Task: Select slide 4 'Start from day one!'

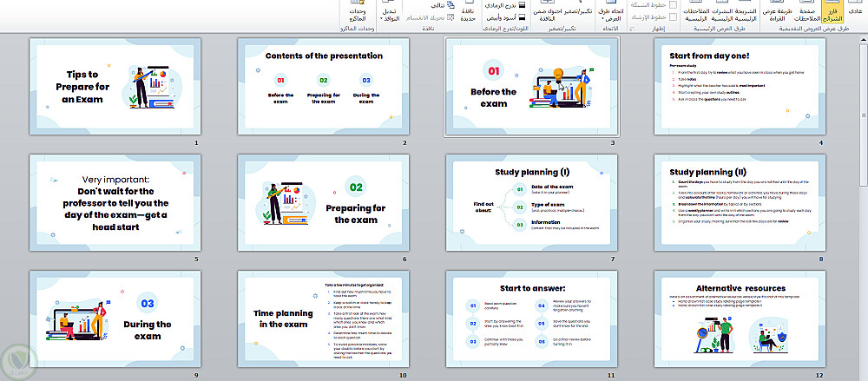Action: (740, 87)
